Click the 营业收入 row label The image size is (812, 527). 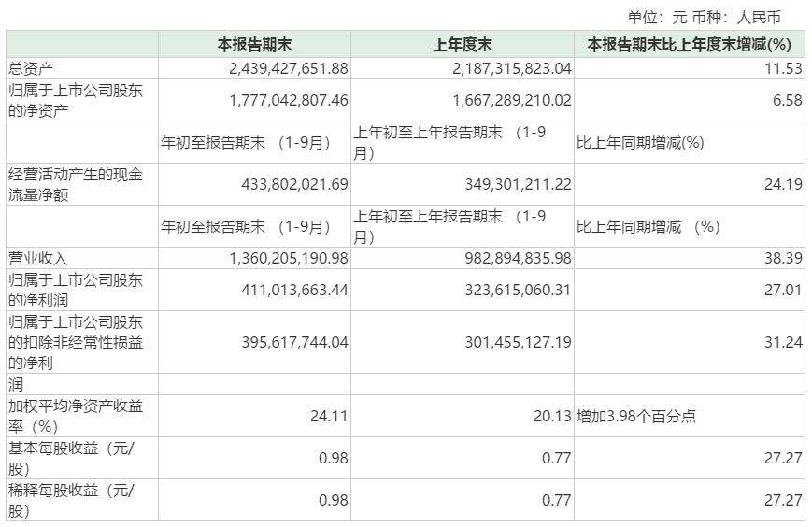point(39,257)
